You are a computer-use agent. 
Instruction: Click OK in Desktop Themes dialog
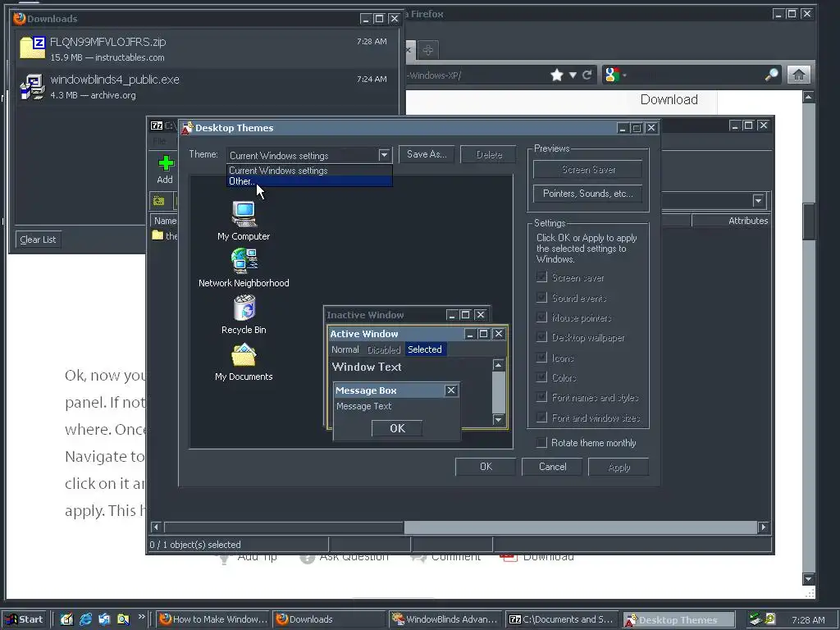(x=486, y=467)
